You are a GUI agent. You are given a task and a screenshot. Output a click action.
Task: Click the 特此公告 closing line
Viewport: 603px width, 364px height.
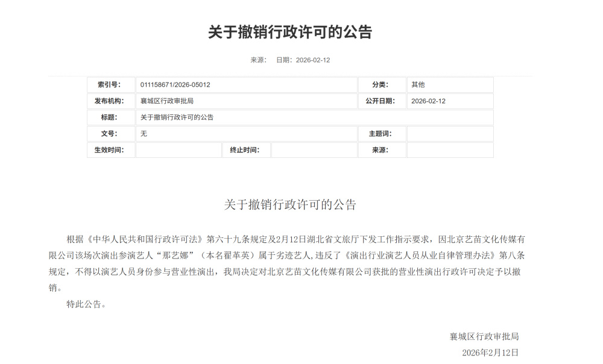(x=86, y=304)
